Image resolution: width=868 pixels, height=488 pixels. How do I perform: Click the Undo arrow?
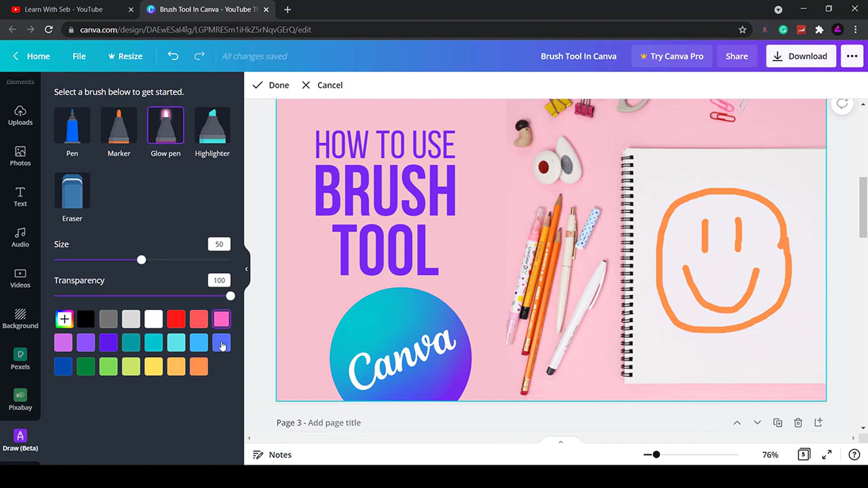pyautogui.click(x=173, y=56)
